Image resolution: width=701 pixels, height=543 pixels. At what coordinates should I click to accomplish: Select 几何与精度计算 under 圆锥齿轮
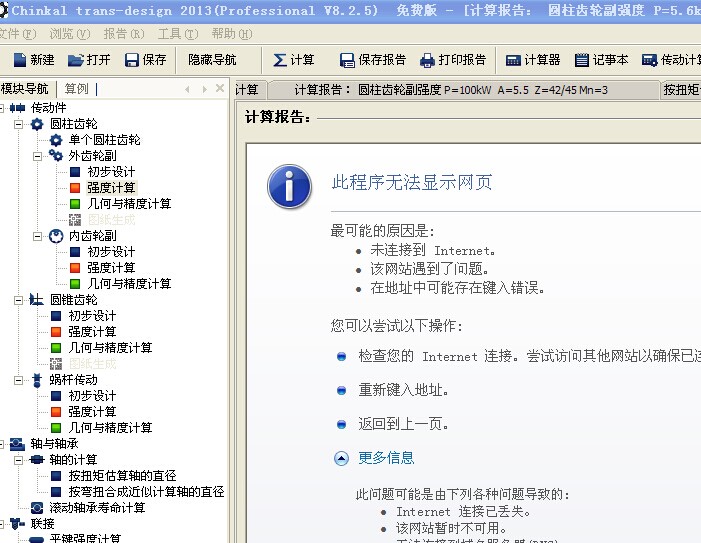(110, 348)
